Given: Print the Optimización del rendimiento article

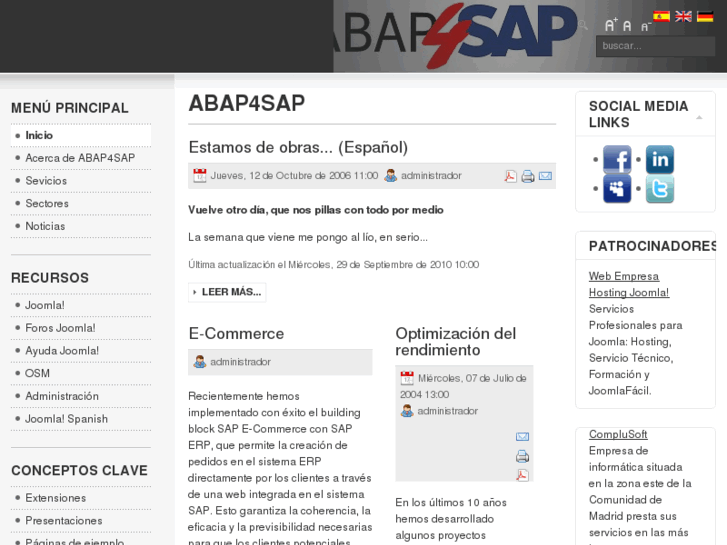Looking at the screenshot, I should [523, 456].
